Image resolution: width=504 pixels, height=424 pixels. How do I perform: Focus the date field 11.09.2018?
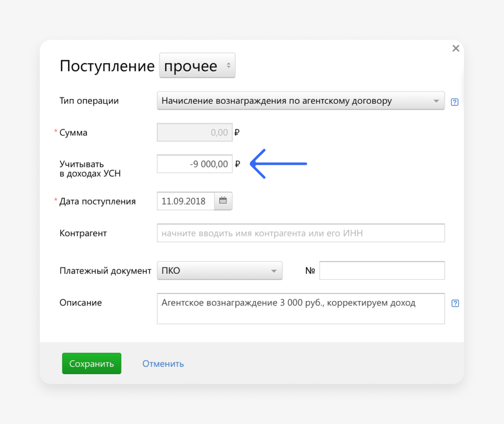click(186, 201)
